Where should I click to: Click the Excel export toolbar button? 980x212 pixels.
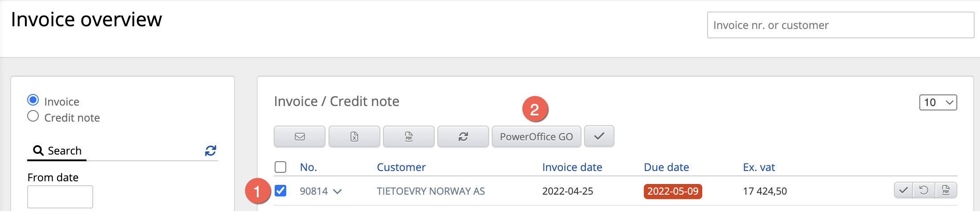pyautogui.click(x=354, y=137)
